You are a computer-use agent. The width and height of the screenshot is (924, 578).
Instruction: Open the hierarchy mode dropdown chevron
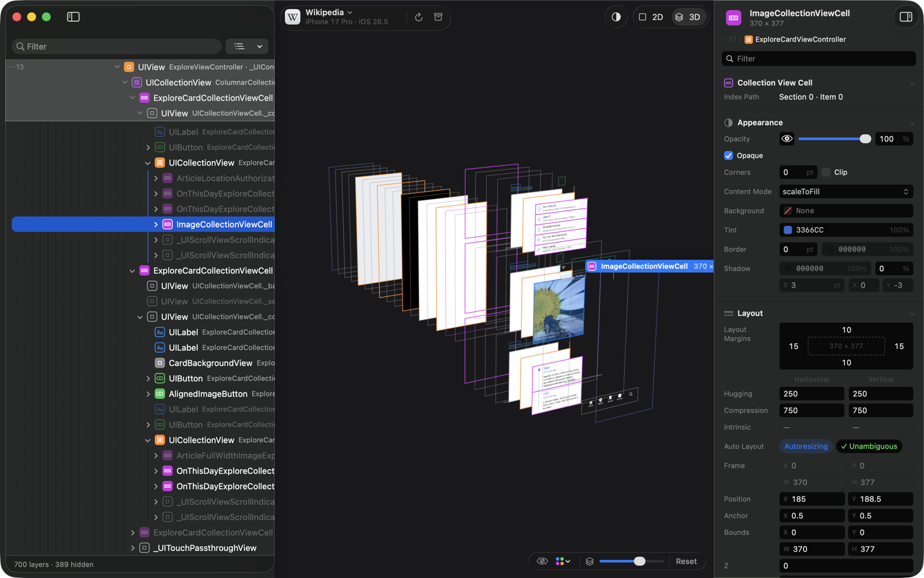click(x=260, y=46)
